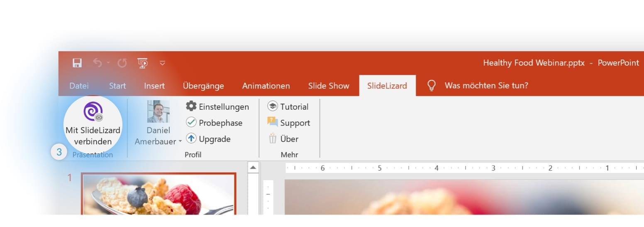Open the Tutorial graduation cap item

273,106
